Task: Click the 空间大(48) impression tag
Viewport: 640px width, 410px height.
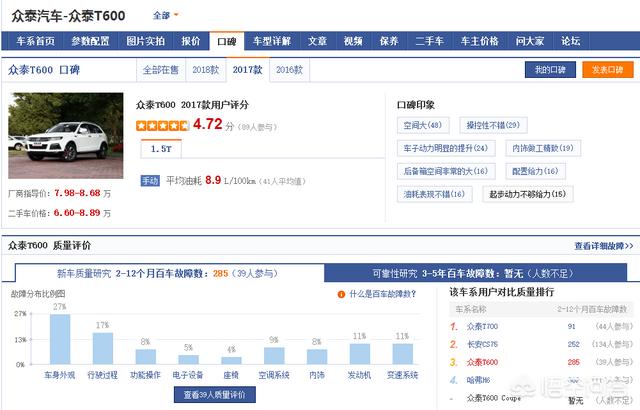Action: click(x=423, y=125)
